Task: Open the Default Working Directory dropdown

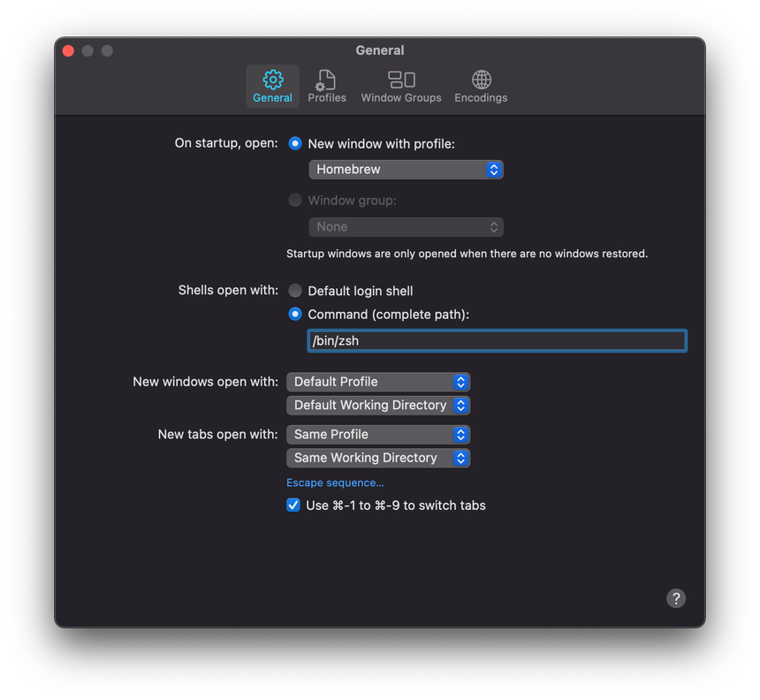Action: point(378,405)
